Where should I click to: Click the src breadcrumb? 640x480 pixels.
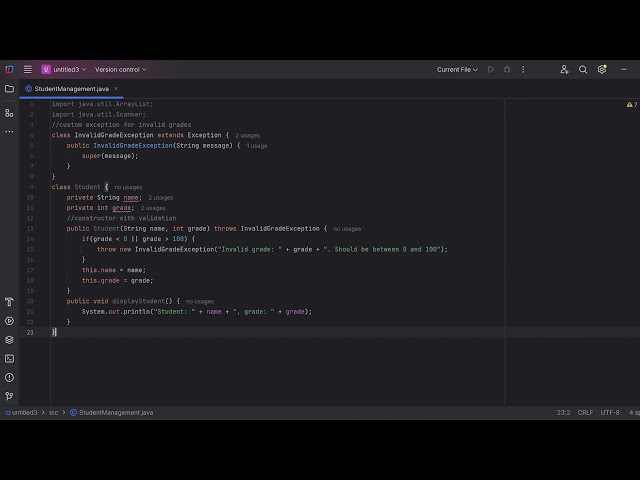(x=53, y=413)
